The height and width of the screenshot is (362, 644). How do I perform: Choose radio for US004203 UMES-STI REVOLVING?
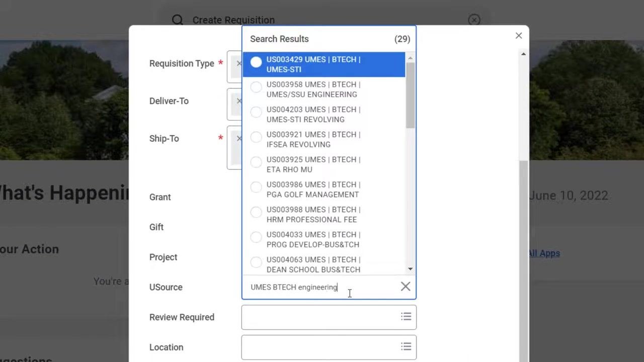tap(256, 112)
